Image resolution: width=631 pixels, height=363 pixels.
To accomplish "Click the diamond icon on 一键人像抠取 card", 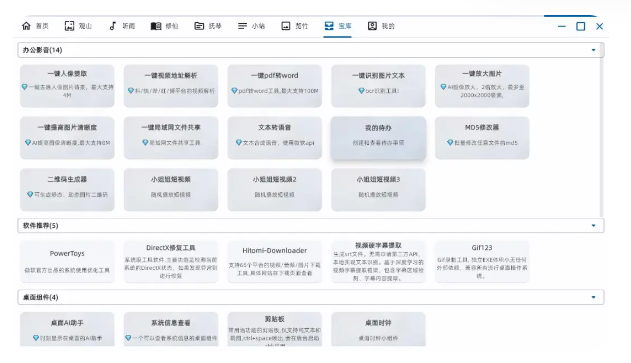I will pyautogui.click(x=25, y=87).
